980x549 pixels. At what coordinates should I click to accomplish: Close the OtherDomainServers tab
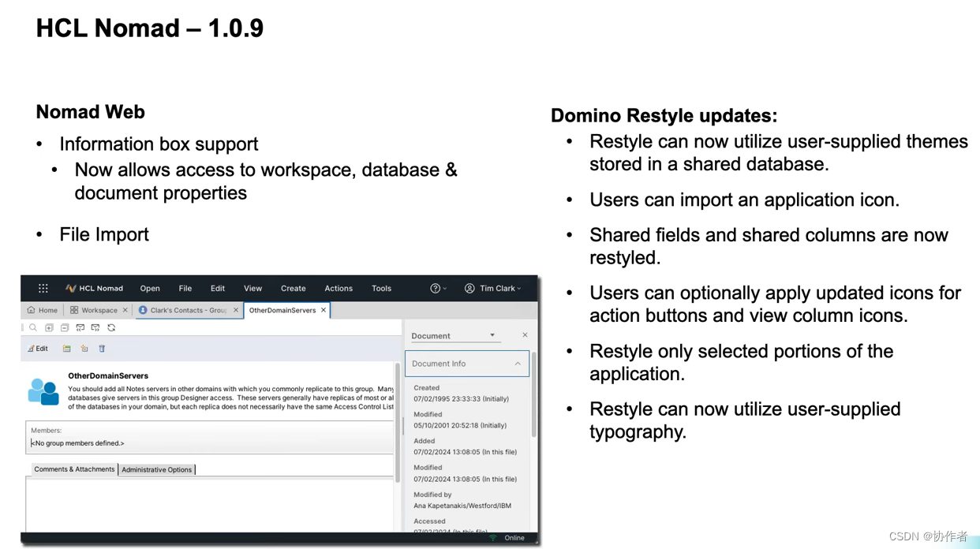point(324,310)
